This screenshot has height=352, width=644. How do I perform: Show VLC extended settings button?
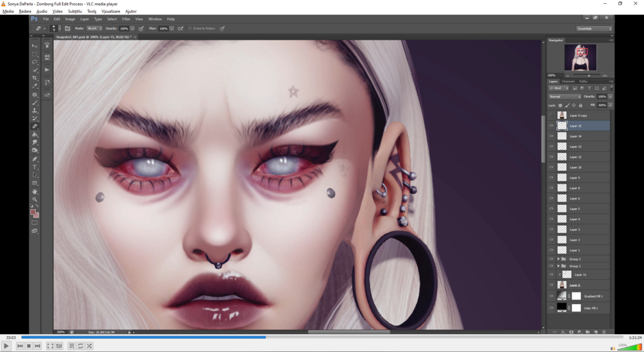click(59, 346)
